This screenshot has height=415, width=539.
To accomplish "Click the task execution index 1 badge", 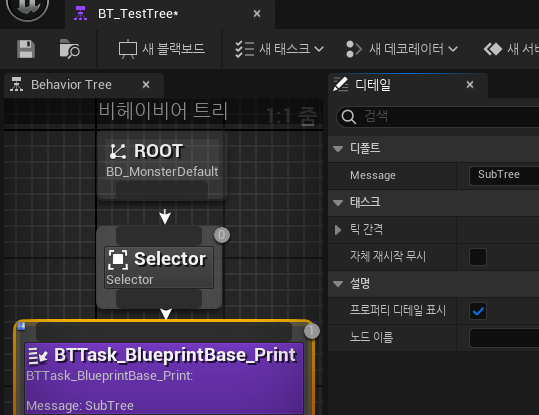I will (312, 331).
